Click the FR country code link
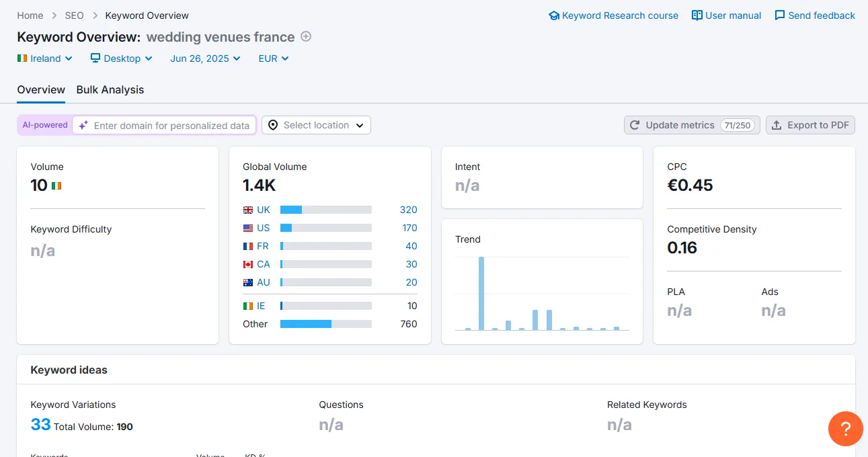The height and width of the screenshot is (457, 868). (x=263, y=246)
